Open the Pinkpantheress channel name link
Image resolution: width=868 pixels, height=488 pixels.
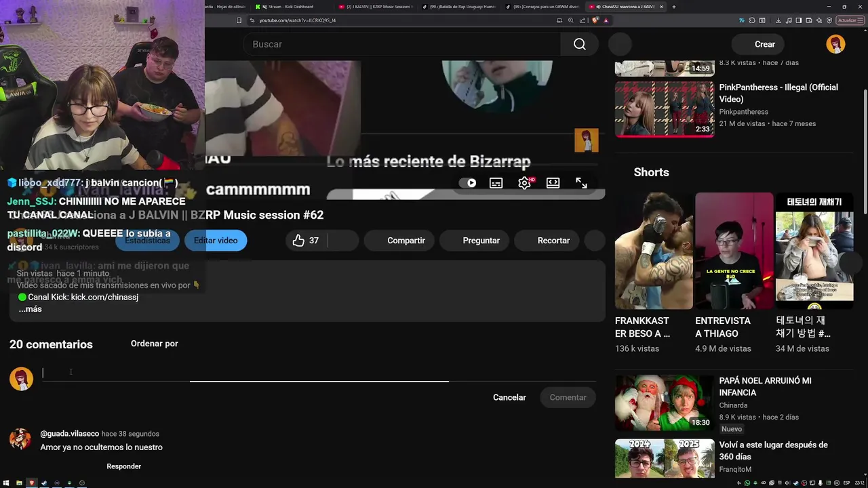pos(743,112)
